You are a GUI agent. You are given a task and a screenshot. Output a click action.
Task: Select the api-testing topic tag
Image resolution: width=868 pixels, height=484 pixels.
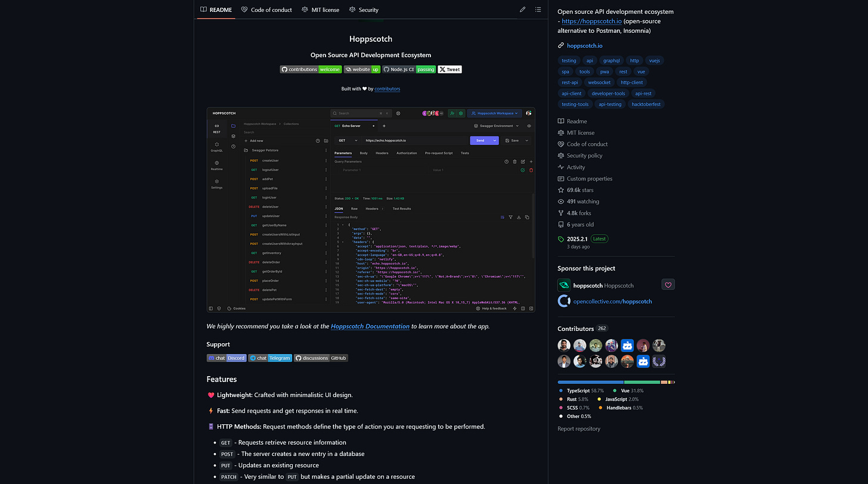610,104
